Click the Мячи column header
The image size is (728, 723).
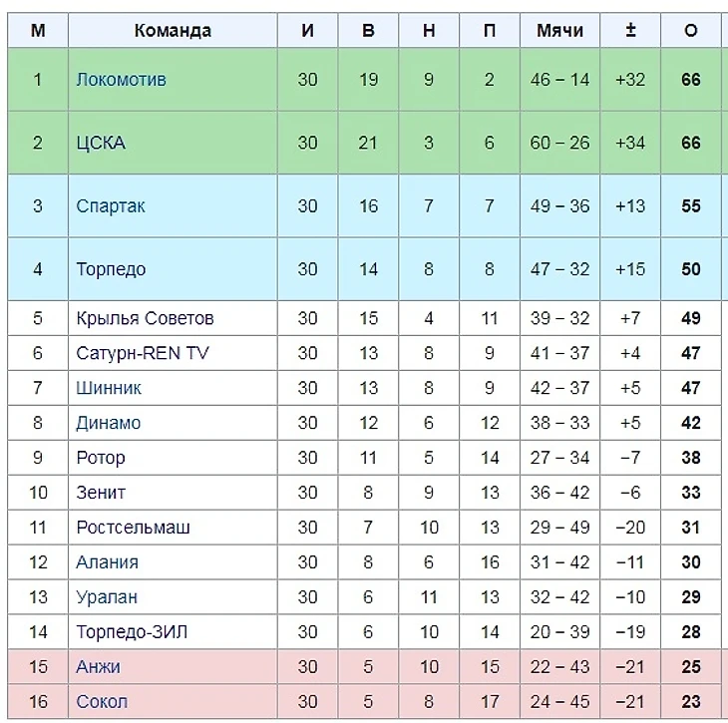tap(559, 30)
